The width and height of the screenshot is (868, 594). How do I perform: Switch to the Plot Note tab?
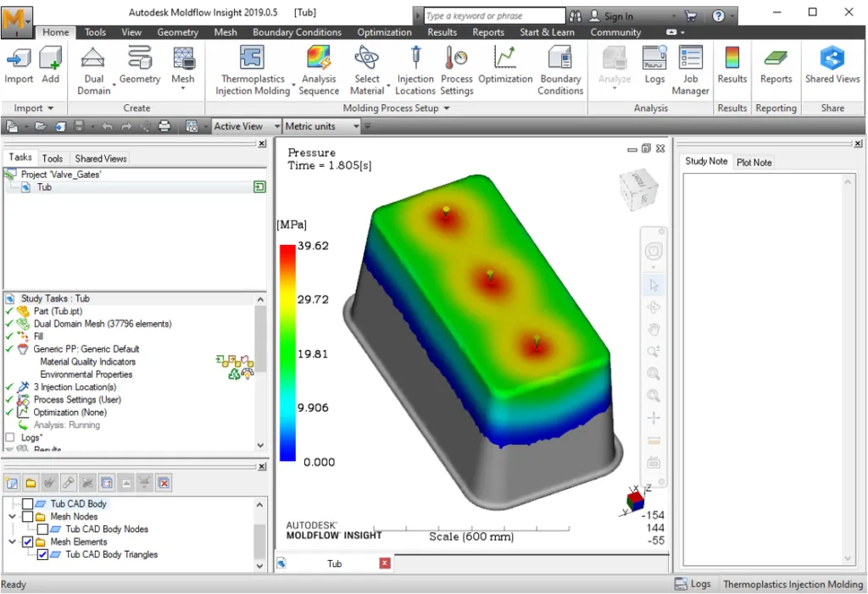pyautogui.click(x=754, y=162)
